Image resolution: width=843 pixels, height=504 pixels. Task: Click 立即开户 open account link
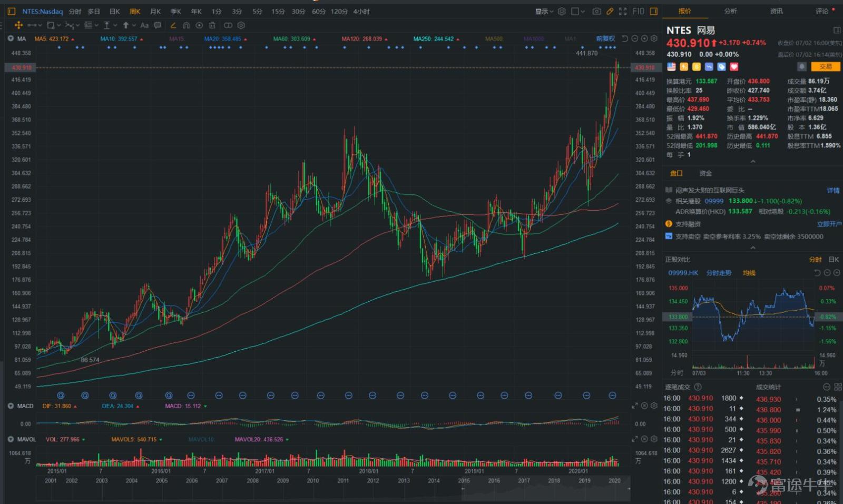pos(829,224)
